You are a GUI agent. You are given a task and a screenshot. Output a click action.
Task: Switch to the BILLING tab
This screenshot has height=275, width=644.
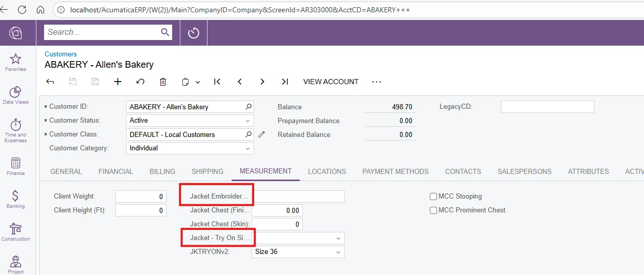[162, 171]
